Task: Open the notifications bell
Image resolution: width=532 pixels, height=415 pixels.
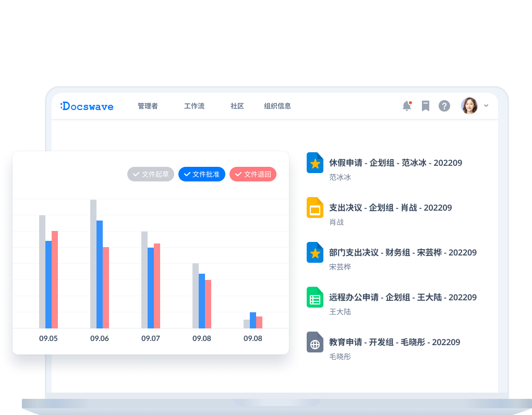Action: pyautogui.click(x=407, y=106)
